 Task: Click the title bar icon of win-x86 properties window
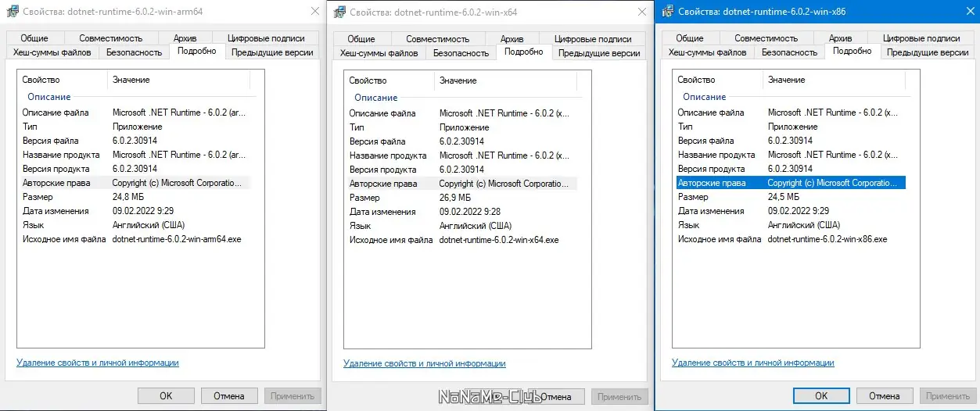click(667, 13)
